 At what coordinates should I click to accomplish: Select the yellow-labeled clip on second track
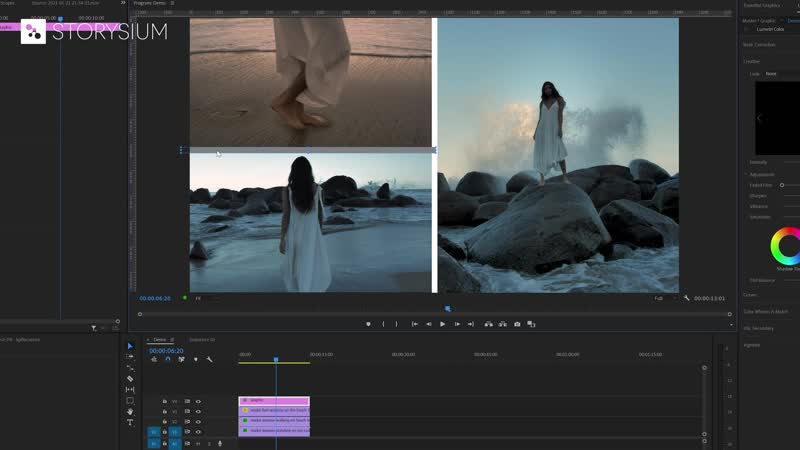274,411
